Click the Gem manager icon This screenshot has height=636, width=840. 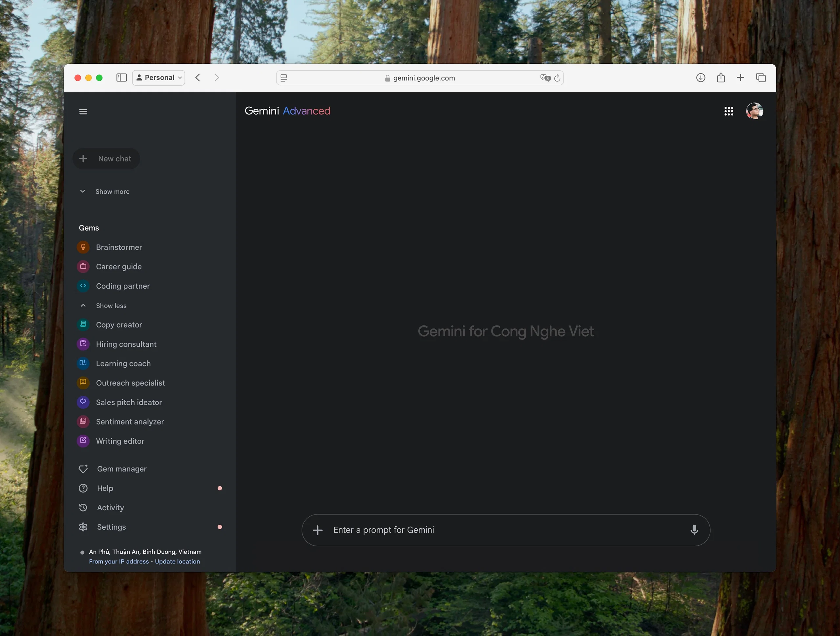point(83,468)
